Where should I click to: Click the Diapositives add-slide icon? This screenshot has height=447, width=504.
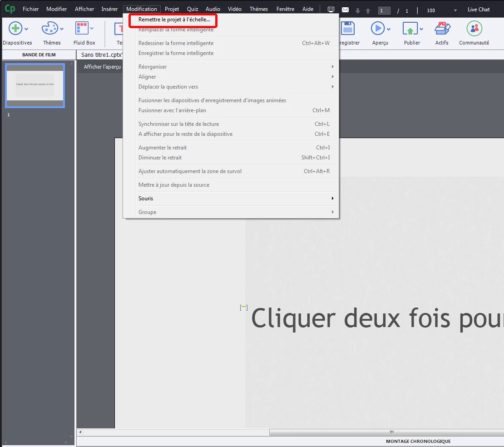pyautogui.click(x=15, y=28)
